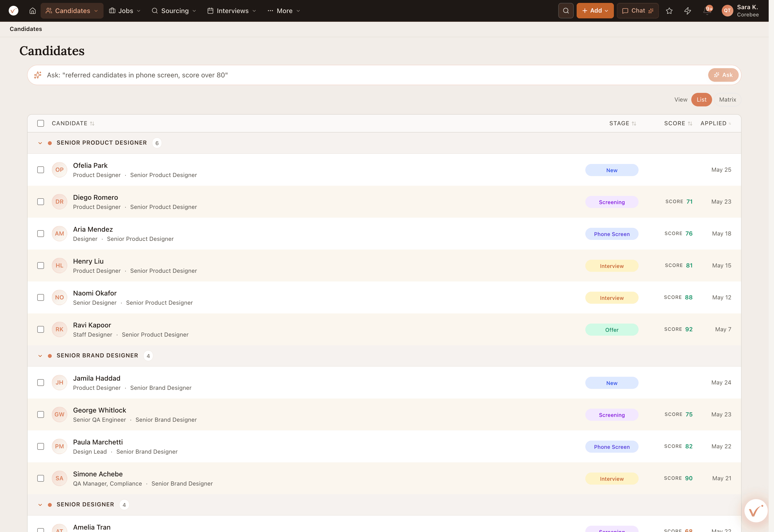774x532 pixels.
Task: Click Henry Liu's HL avatar
Action: coord(59,266)
